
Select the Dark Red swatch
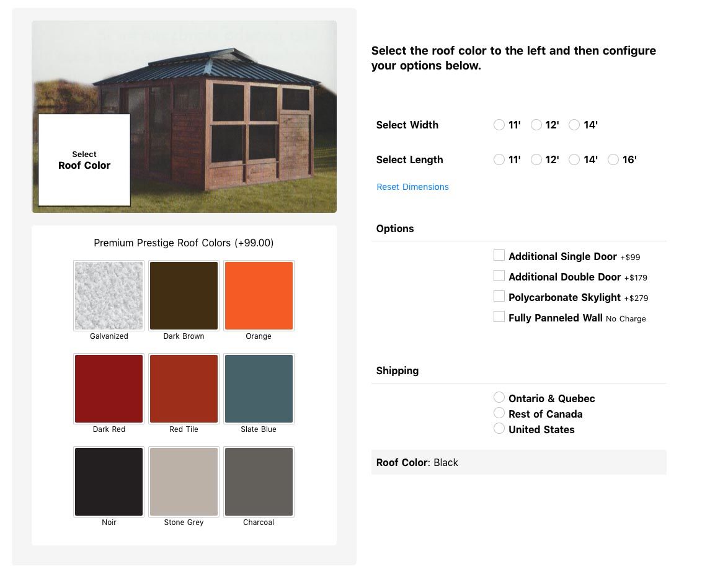(x=109, y=388)
